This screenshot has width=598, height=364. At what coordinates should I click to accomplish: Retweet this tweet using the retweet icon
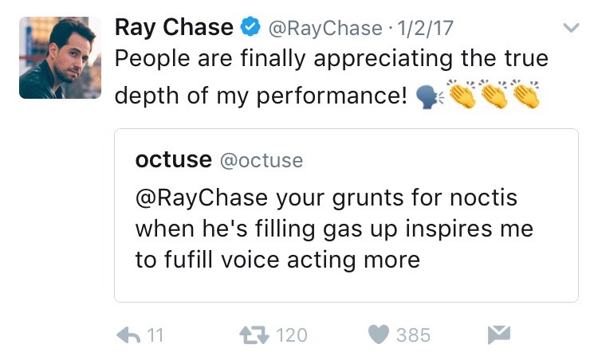click(x=254, y=335)
